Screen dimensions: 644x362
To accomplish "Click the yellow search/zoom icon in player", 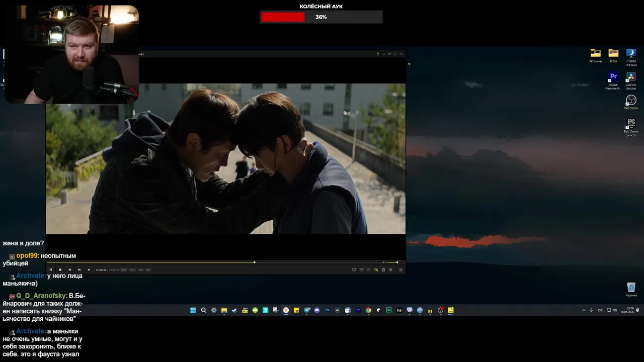I will click(376, 270).
